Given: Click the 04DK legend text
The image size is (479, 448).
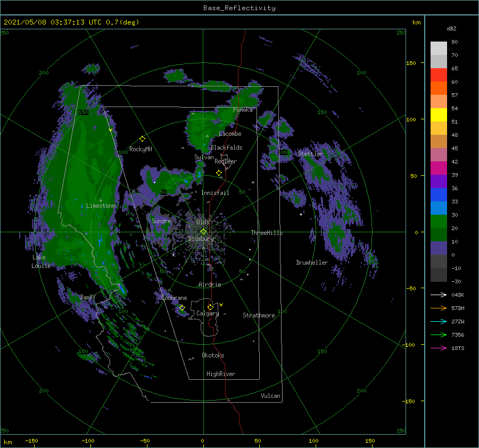Looking at the screenshot, I should point(458,295).
